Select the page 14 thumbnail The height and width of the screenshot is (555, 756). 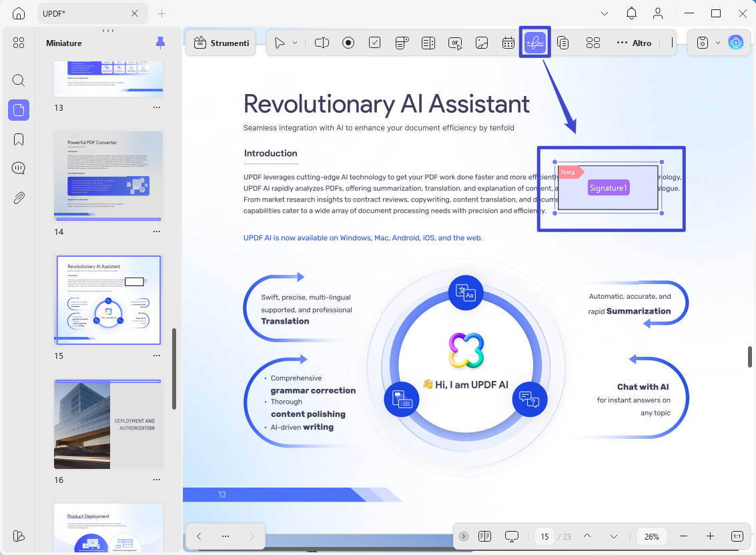click(x=109, y=176)
